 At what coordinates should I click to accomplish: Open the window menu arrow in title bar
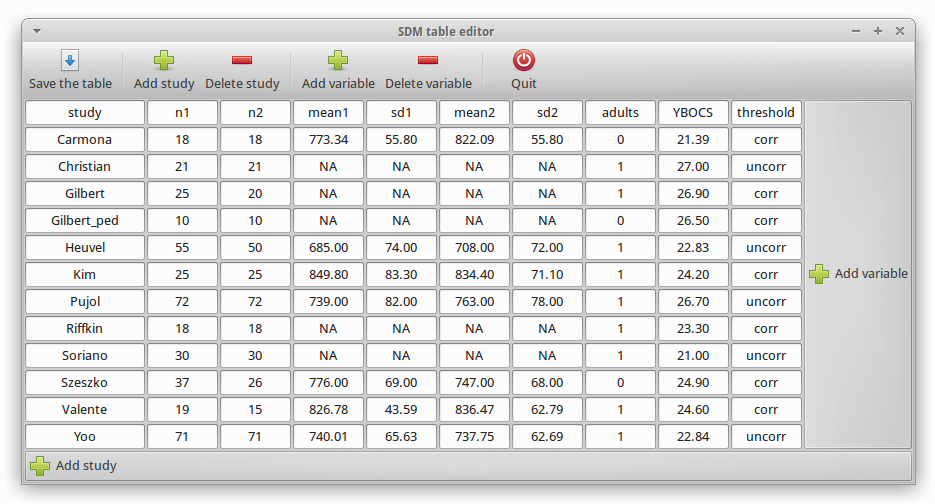pyautogui.click(x=37, y=31)
